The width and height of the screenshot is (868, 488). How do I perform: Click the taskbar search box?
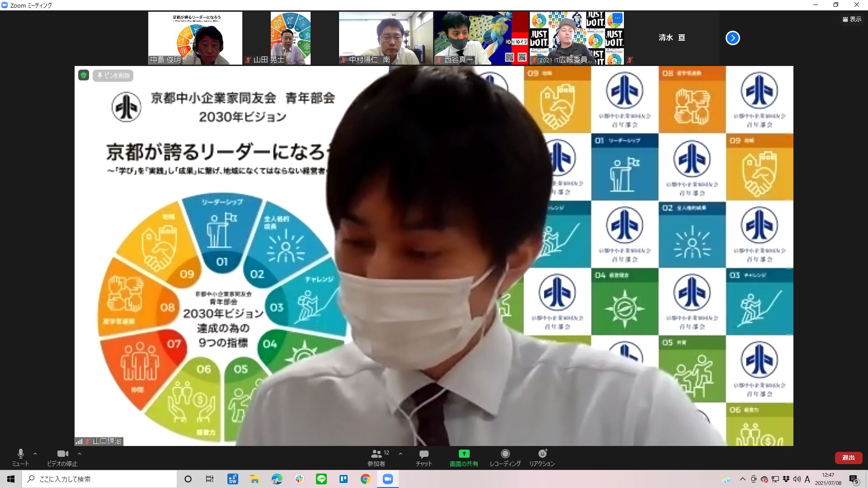tap(99, 479)
